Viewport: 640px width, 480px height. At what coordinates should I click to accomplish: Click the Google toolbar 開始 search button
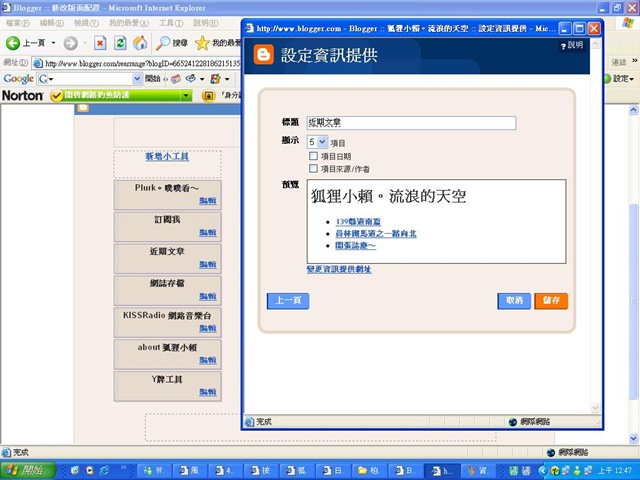coord(153,78)
